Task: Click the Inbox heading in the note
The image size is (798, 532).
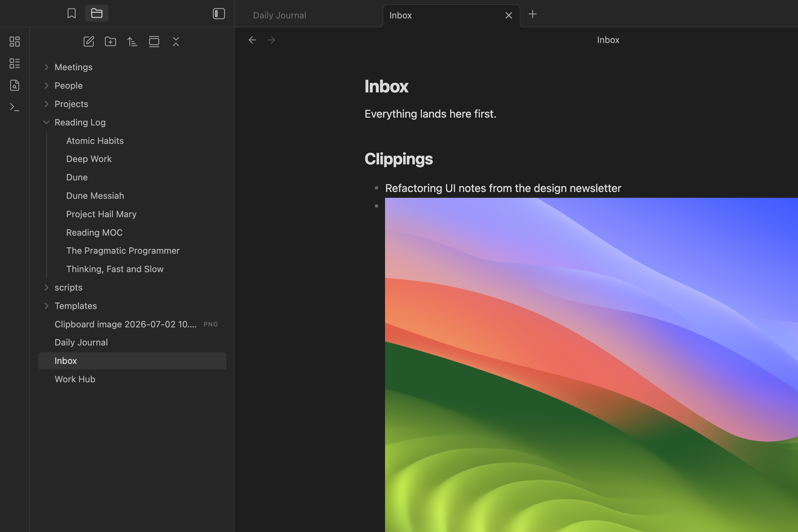Action: pos(386,86)
